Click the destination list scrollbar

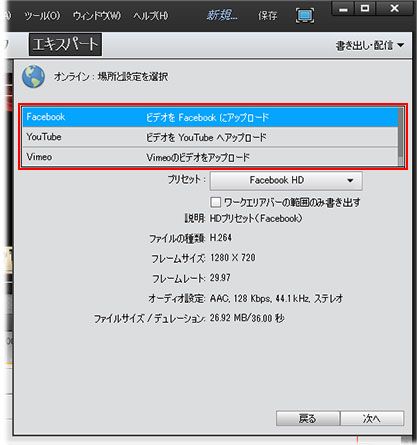[x=401, y=137]
